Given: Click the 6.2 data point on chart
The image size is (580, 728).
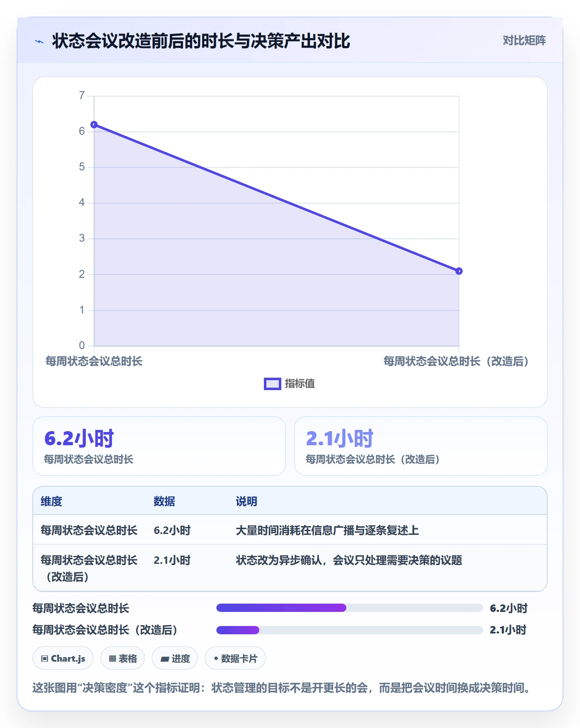Looking at the screenshot, I should coord(94,125).
